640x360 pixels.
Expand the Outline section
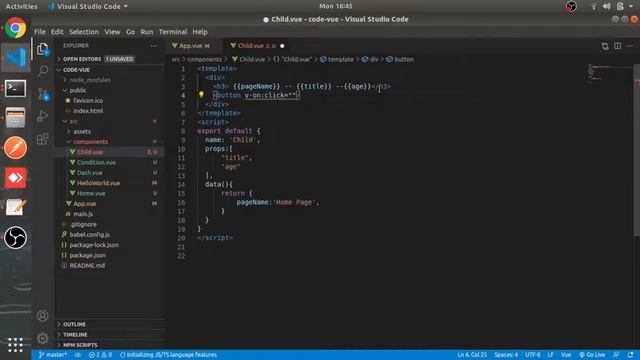74,324
